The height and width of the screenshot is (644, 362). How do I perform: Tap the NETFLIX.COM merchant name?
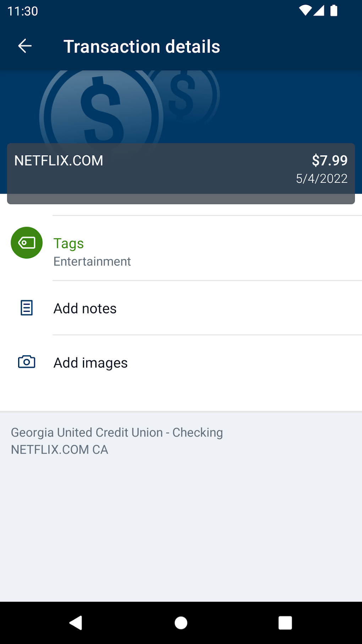59,161
